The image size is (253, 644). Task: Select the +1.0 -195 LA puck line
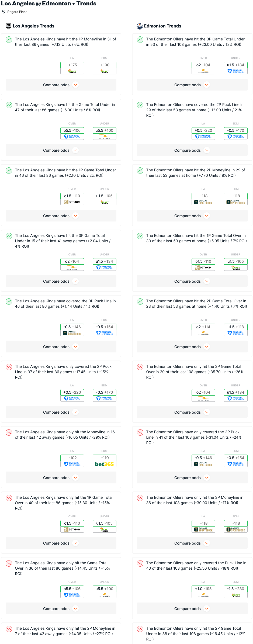click(x=203, y=589)
